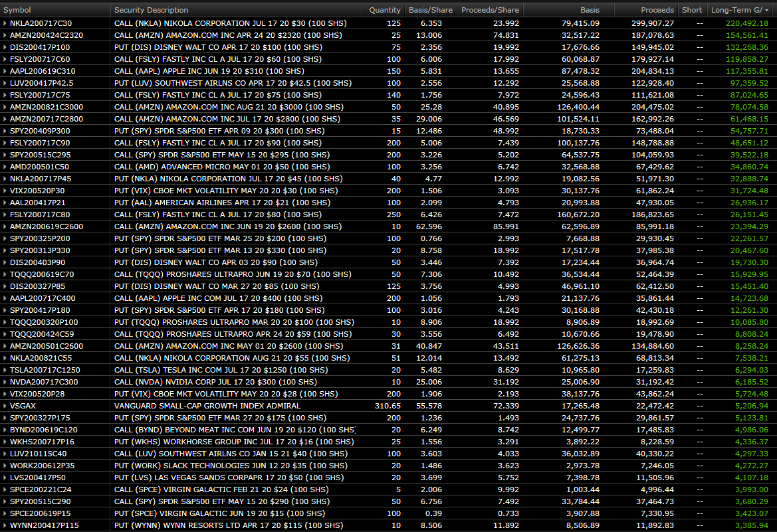Select symbol TQQQ200619C70
This screenshot has height=532, width=777.
(42, 274)
